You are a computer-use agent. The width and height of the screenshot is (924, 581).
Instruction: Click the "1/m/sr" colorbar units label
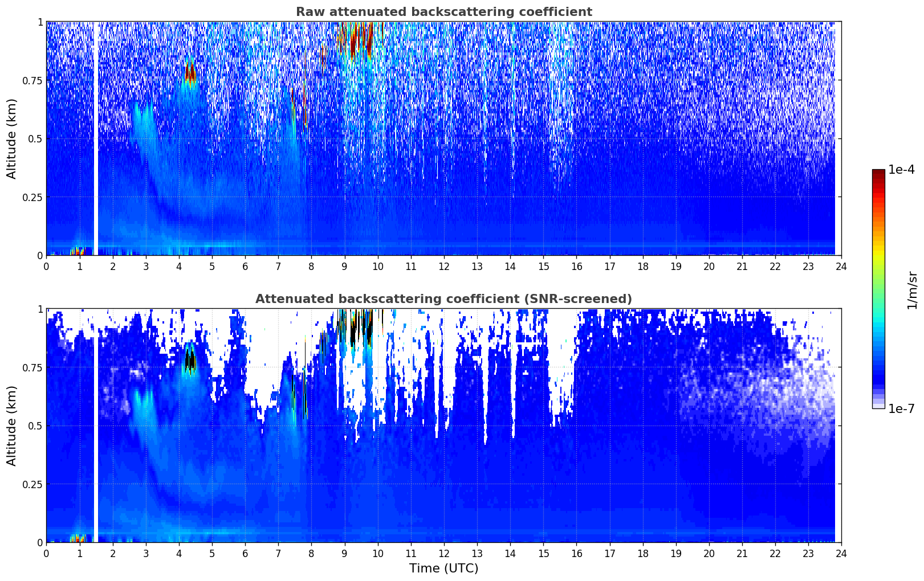pos(912,290)
